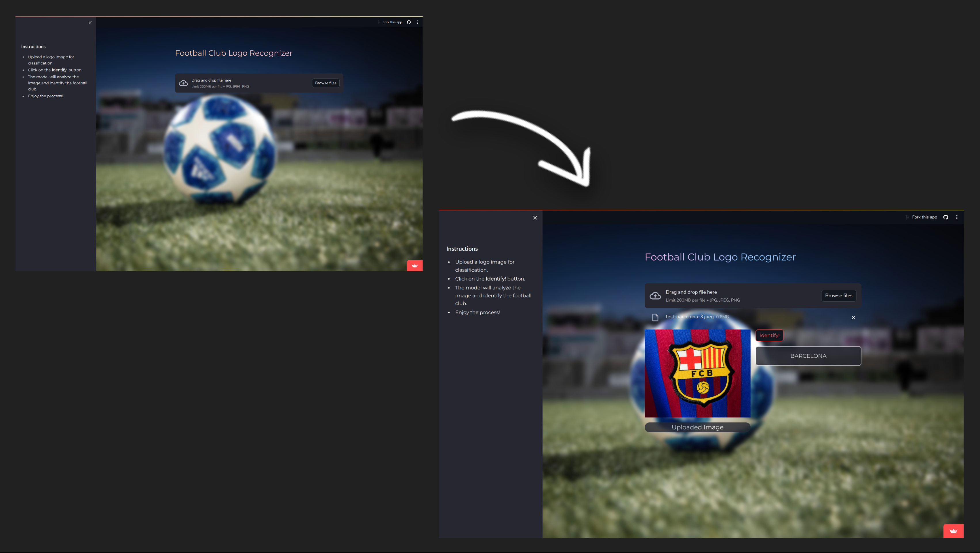Open three-dot menu in the lower app header
The height and width of the screenshot is (553, 980).
coord(957,217)
